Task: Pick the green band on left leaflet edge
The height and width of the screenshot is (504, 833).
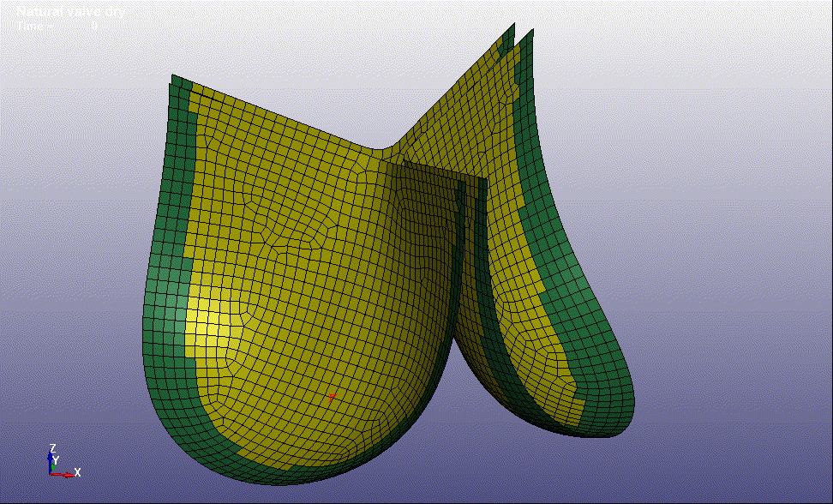Action: coord(165,257)
